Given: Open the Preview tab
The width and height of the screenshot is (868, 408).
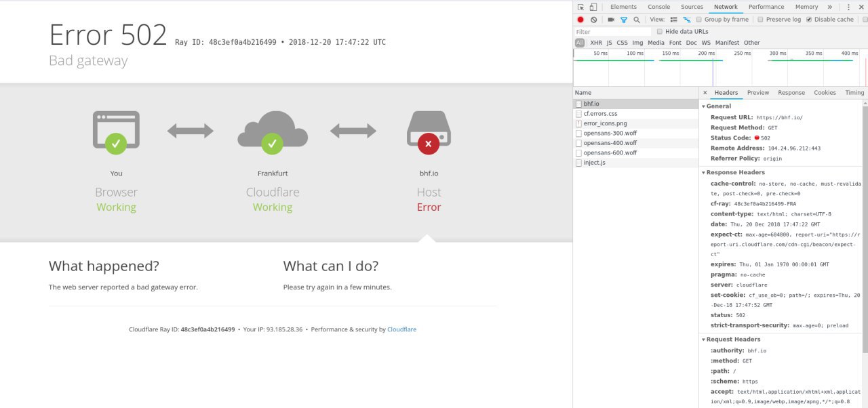Looking at the screenshot, I should tap(758, 93).
